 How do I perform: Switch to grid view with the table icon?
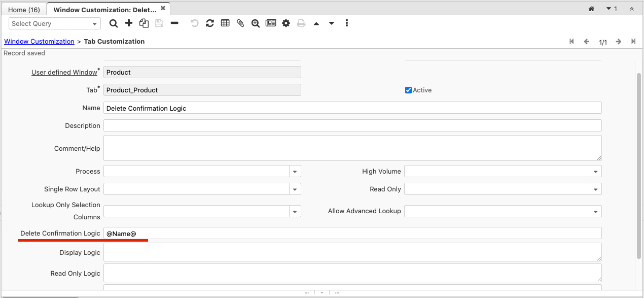pyautogui.click(x=225, y=23)
